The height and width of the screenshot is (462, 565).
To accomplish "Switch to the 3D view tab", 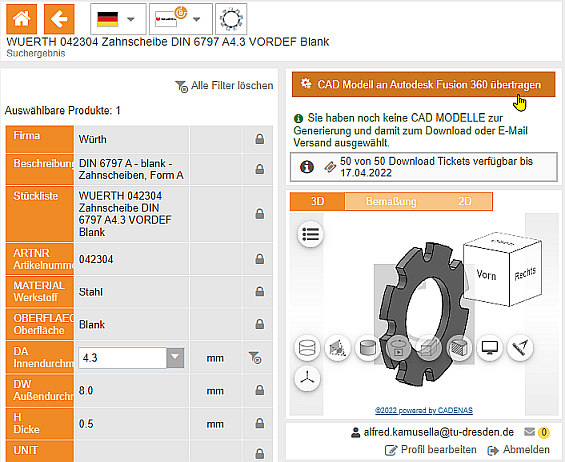I will point(317,201).
